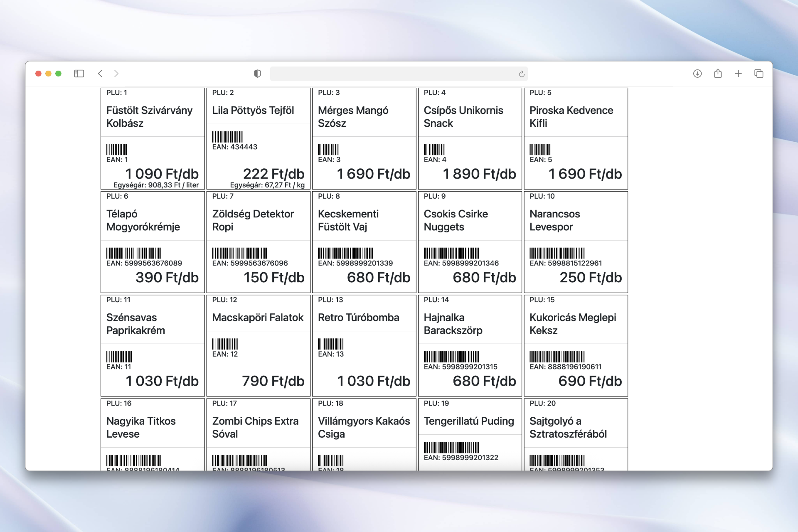This screenshot has height=532, width=798.
Task: Click the EAN: 5998815122961 label
Action: click(x=566, y=263)
